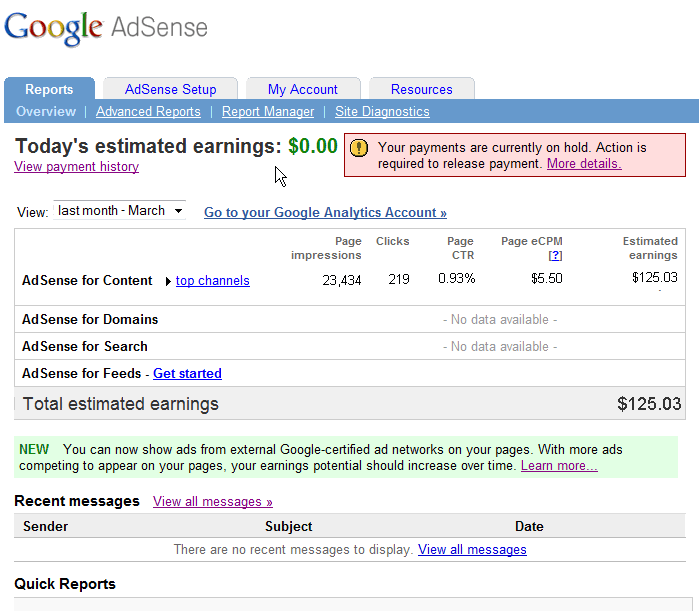Click Today's estimated earnings $0.00 value
Screen dimensions: 699x611
313,146
